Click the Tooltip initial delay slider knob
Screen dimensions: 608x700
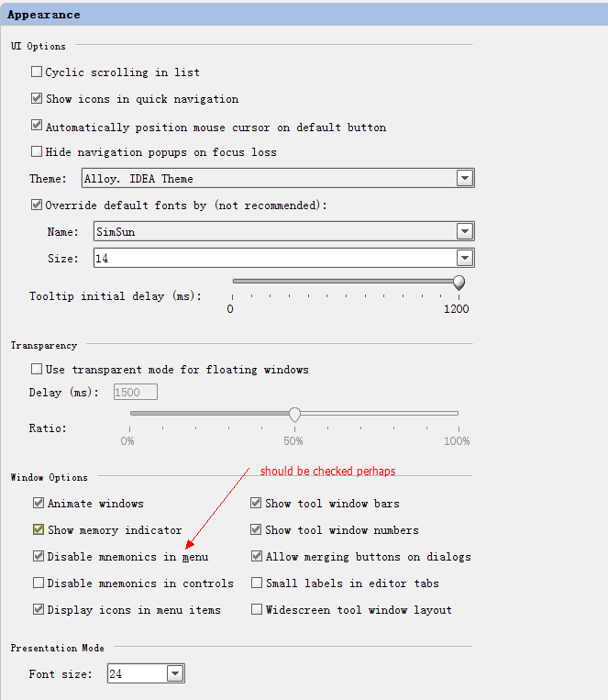459,283
